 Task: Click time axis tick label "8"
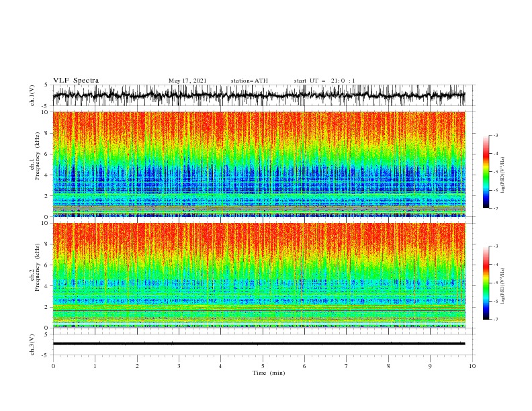click(388, 366)
